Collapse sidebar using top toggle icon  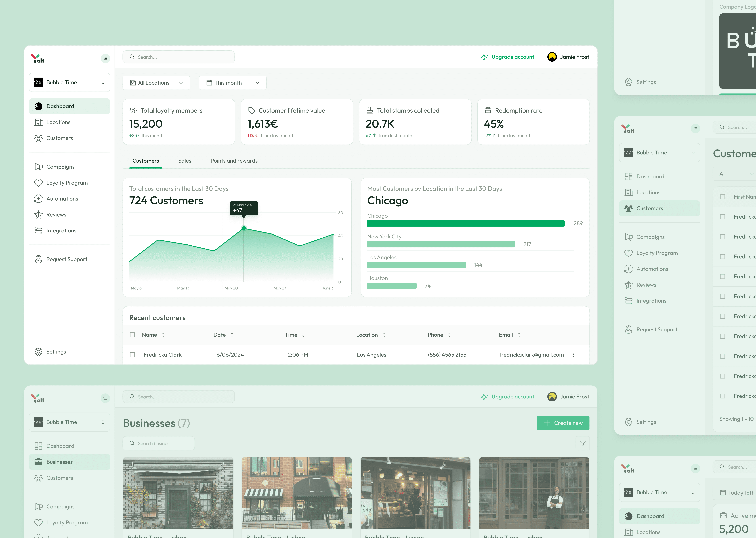click(x=105, y=58)
